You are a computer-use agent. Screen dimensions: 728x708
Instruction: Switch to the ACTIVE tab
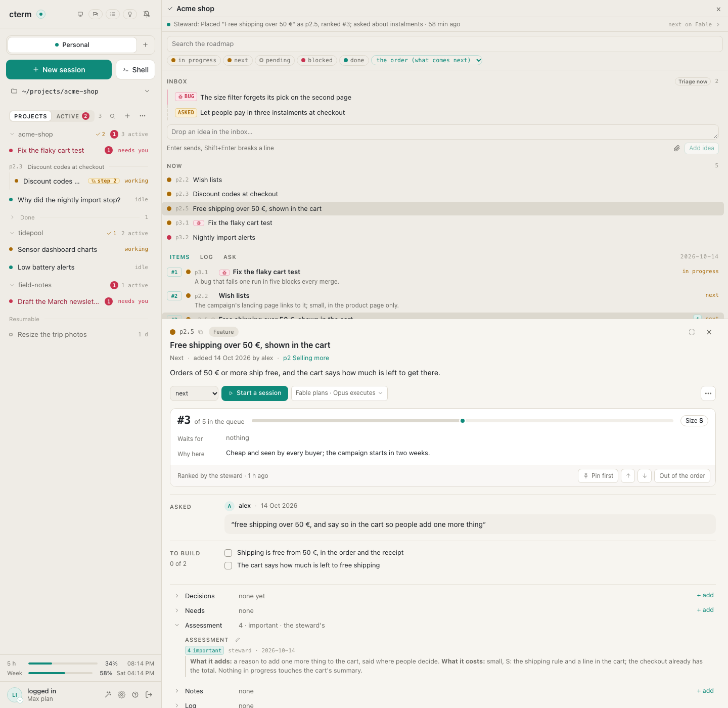coord(73,116)
